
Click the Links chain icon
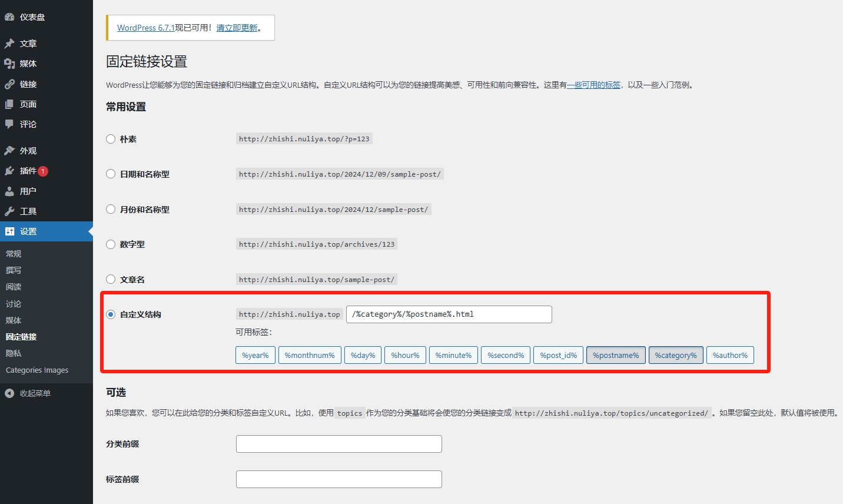pyautogui.click(x=9, y=84)
